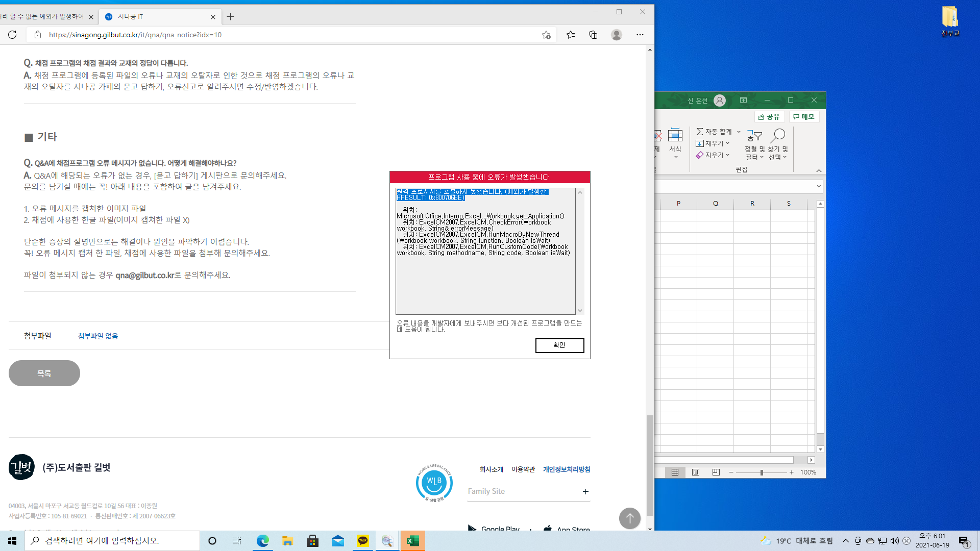
Task: Switch to Page Break Preview
Action: click(716, 472)
